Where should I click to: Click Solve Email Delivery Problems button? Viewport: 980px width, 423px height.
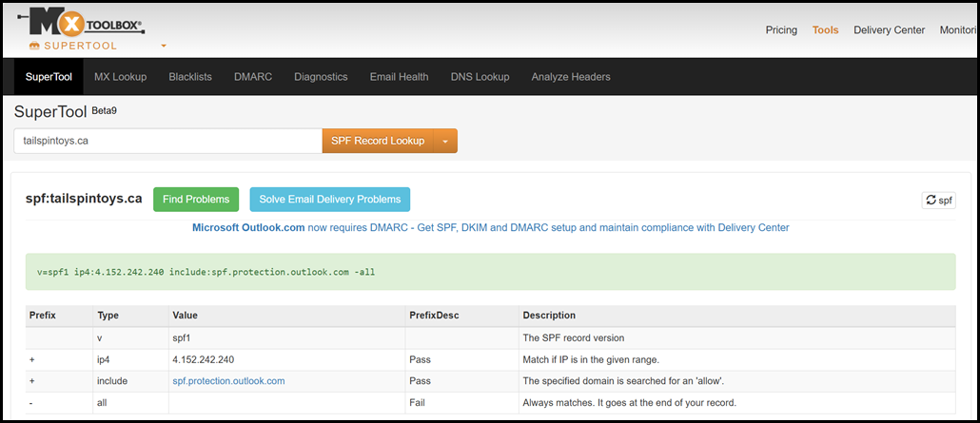point(330,200)
